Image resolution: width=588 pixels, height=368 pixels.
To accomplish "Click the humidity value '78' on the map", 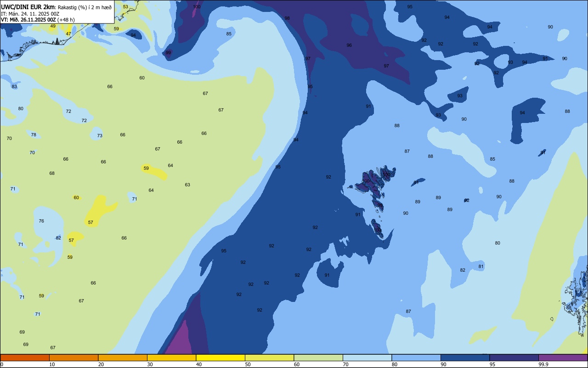I will click(34, 135).
